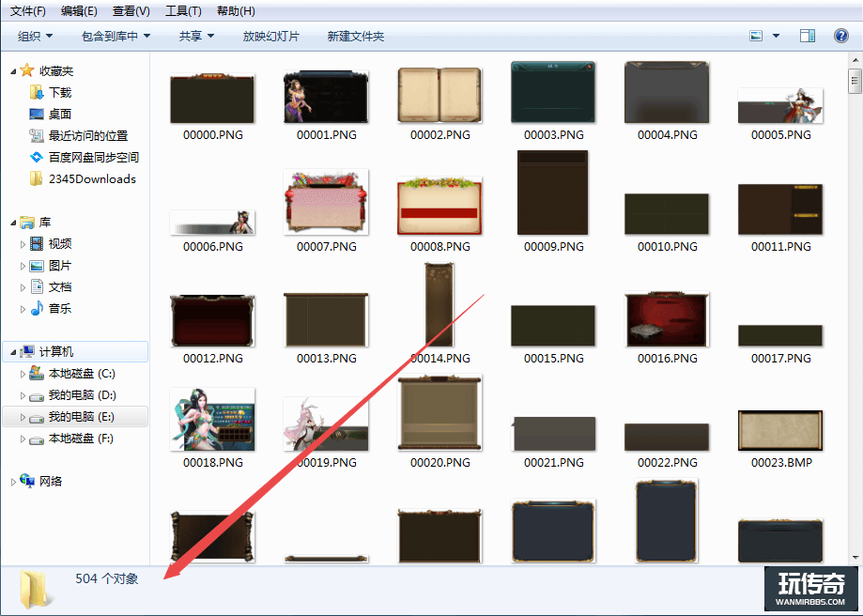Select 最近访问的位置
This screenshot has height=616, width=863.
[88, 135]
